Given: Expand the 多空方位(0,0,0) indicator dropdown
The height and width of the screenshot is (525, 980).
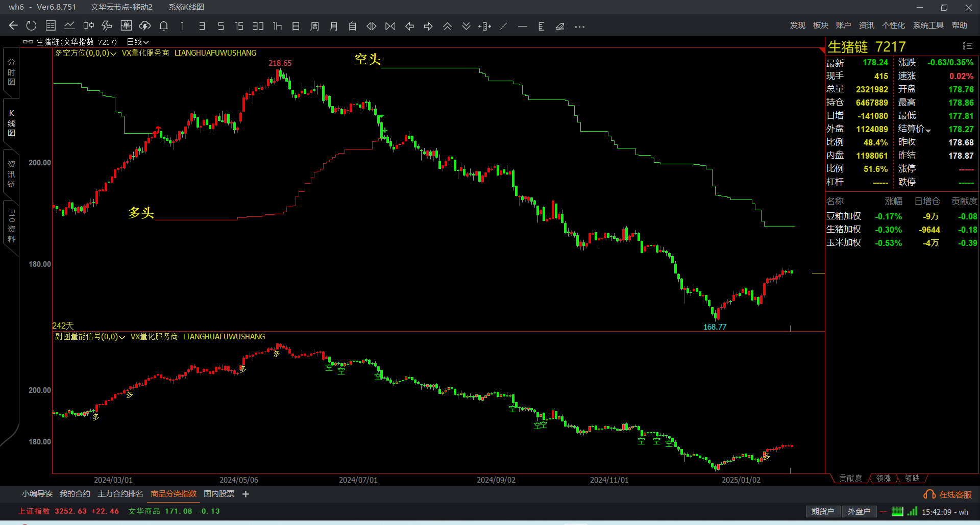Looking at the screenshot, I should pos(113,53).
